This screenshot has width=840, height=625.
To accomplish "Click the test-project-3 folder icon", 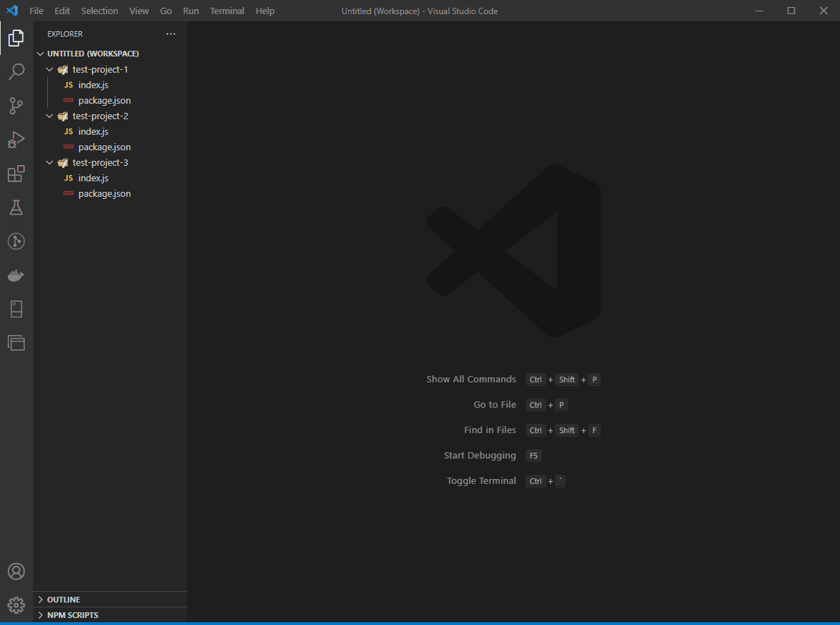I will 63,163.
